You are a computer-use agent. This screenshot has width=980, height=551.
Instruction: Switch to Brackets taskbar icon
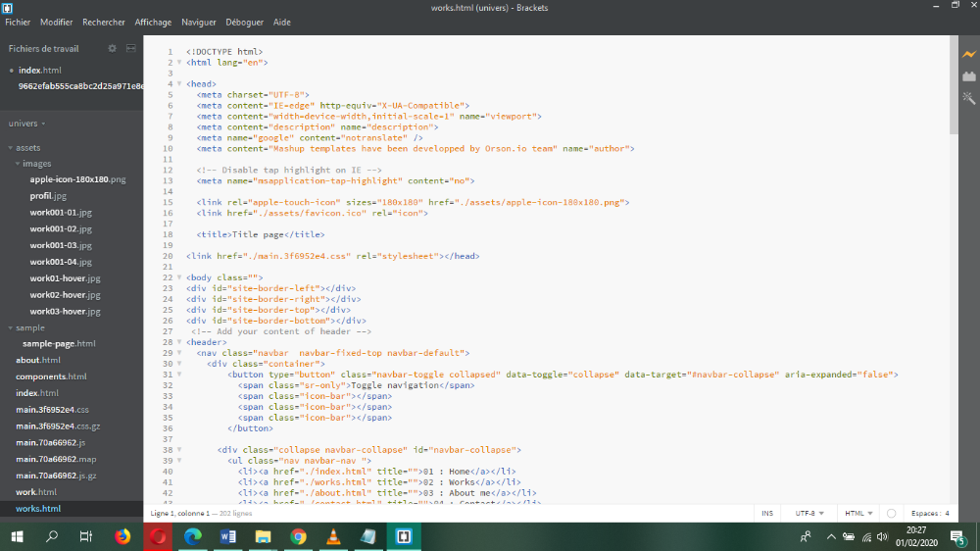404,536
